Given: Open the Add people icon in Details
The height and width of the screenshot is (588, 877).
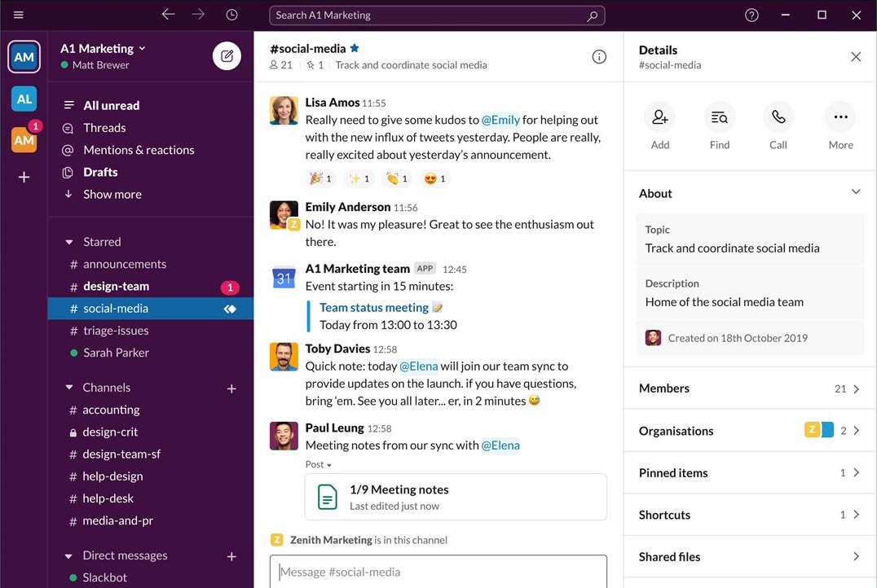Looking at the screenshot, I should click(659, 117).
